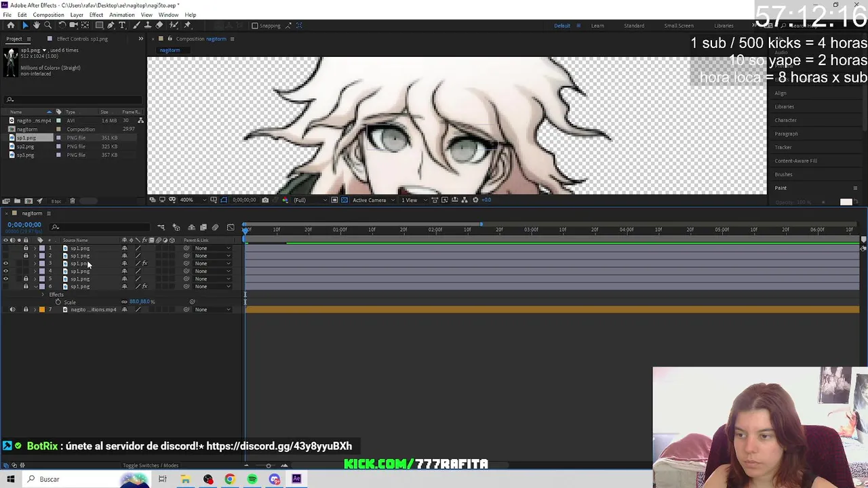Screen dimensions: 868x488
Task: Open the Graph Editor
Action: coord(231,228)
